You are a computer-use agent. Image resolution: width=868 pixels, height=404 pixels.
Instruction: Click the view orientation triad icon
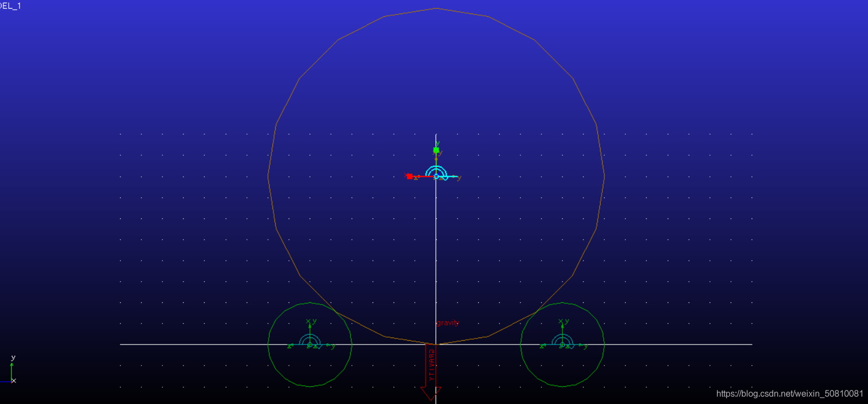pos(12,371)
